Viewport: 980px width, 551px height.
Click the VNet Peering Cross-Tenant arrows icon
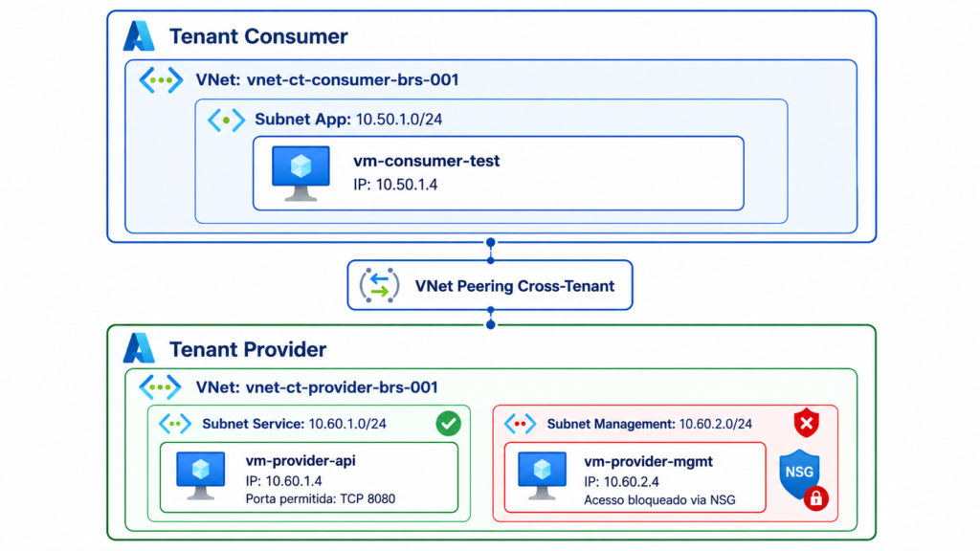coord(379,285)
